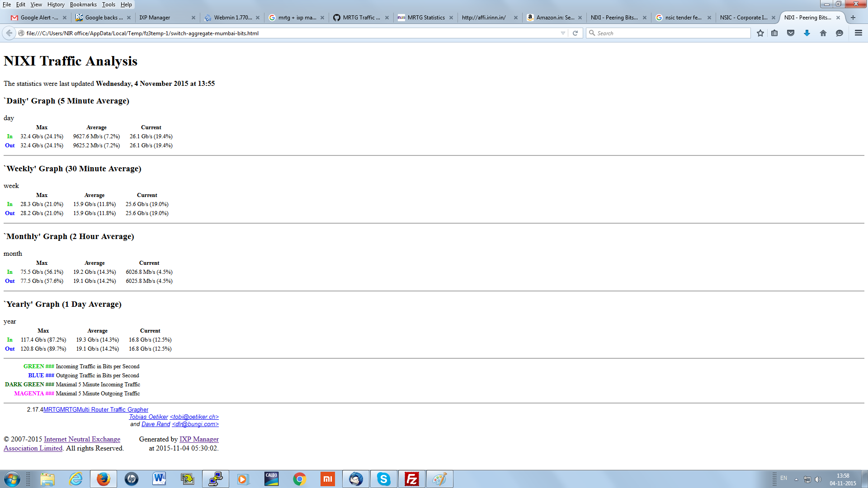Image resolution: width=868 pixels, height=488 pixels.
Task: Click the EN language indicator
Action: [x=783, y=478]
